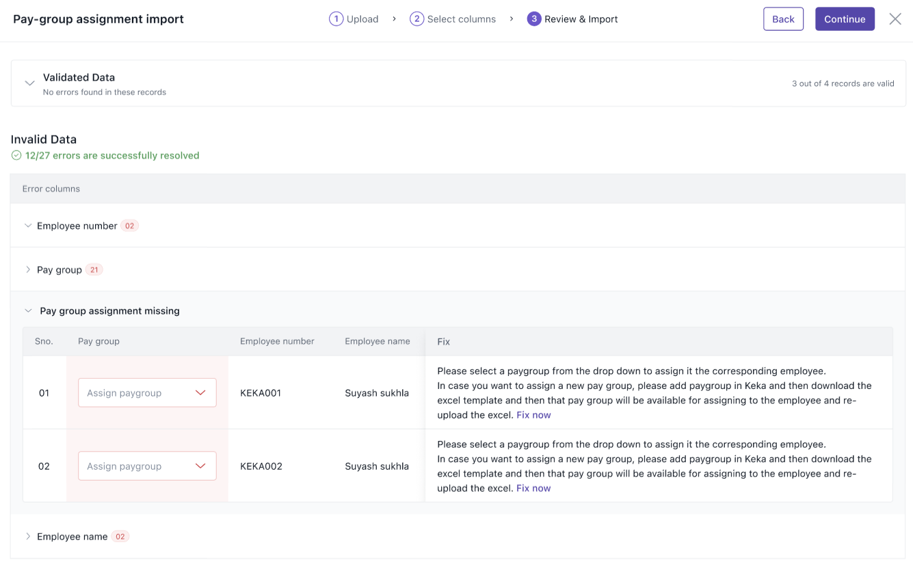Screen dimensions: 913x588
Task: Click step 3 Review & Import circle
Action: [533, 19]
